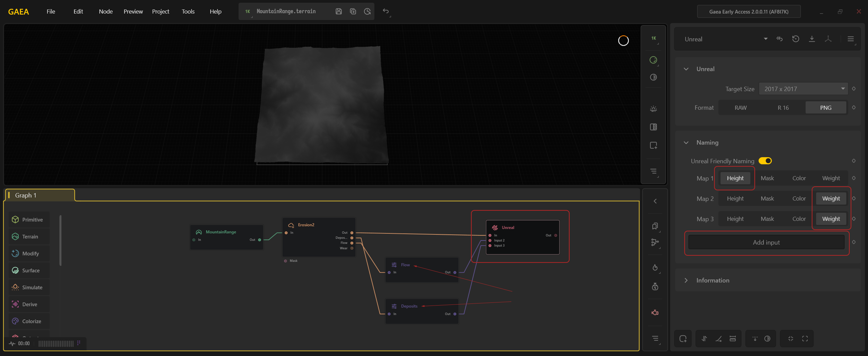The height and width of the screenshot is (356, 868).
Task: Select RAW format option
Action: point(741,108)
